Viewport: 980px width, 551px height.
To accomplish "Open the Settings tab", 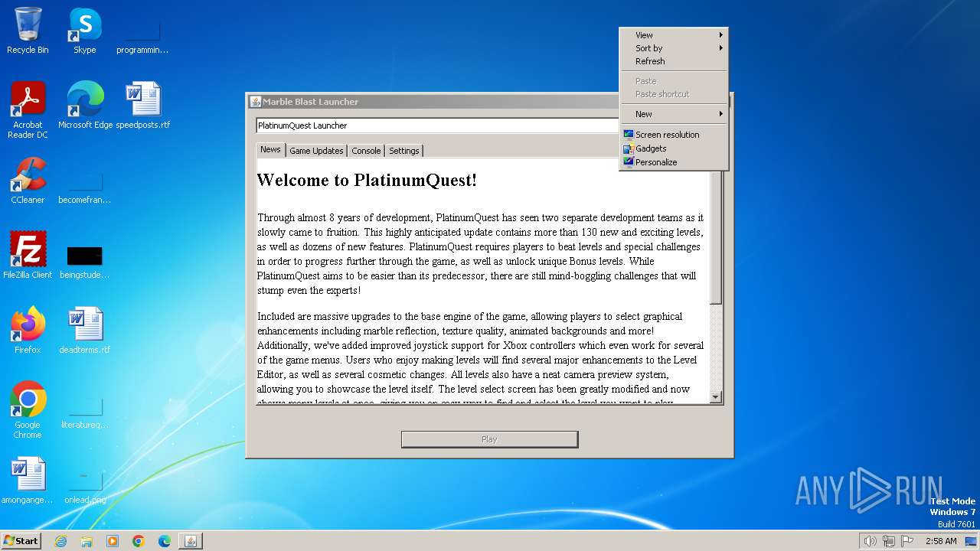I will point(404,151).
